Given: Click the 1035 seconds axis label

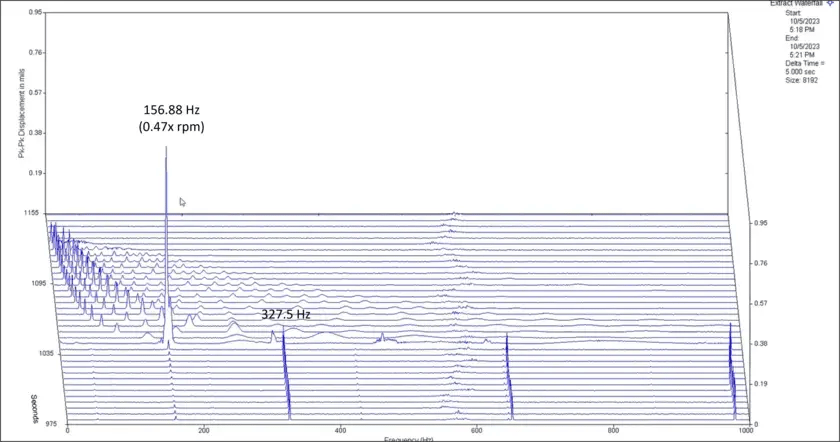Looking at the screenshot, I should click(46, 354).
